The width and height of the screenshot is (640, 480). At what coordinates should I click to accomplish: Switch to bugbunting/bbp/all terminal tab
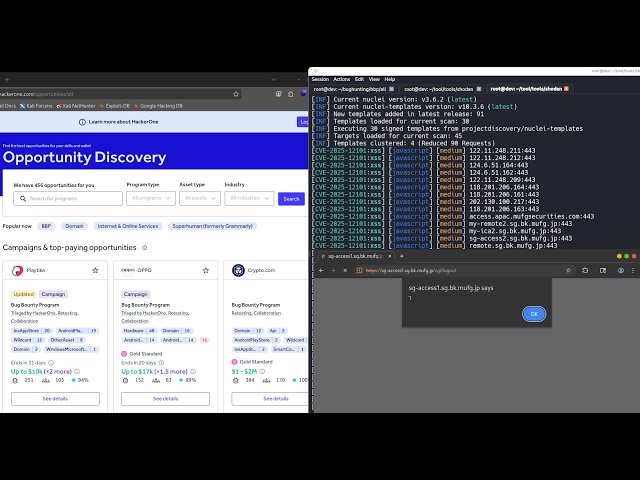pos(350,89)
